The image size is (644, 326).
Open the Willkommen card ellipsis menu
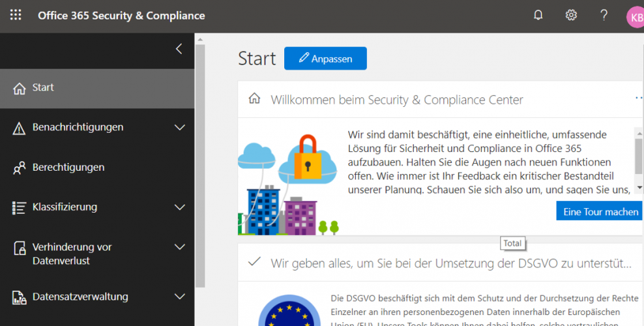pos(639,98)
